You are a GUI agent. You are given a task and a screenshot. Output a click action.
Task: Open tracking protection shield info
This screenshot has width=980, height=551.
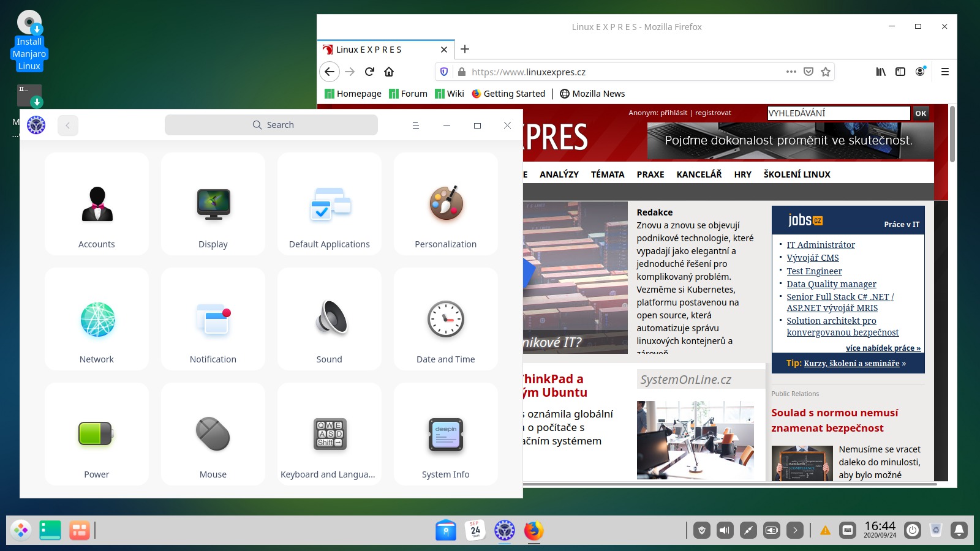(444, 72)
